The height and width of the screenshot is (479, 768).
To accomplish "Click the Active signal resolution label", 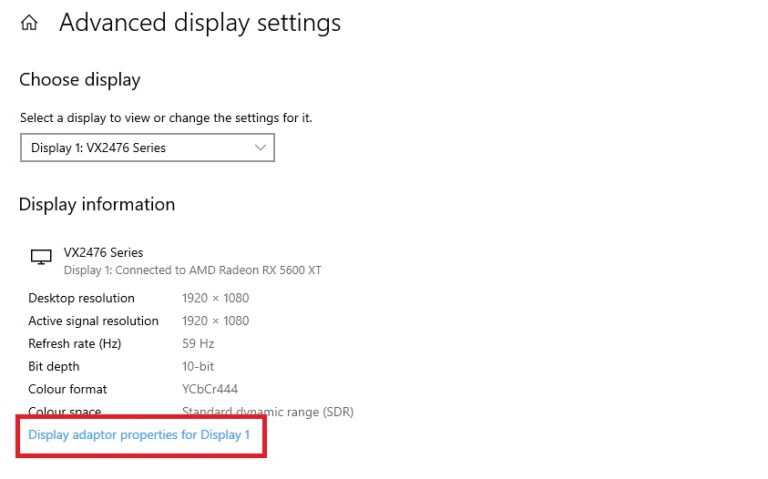I will 94,321.
